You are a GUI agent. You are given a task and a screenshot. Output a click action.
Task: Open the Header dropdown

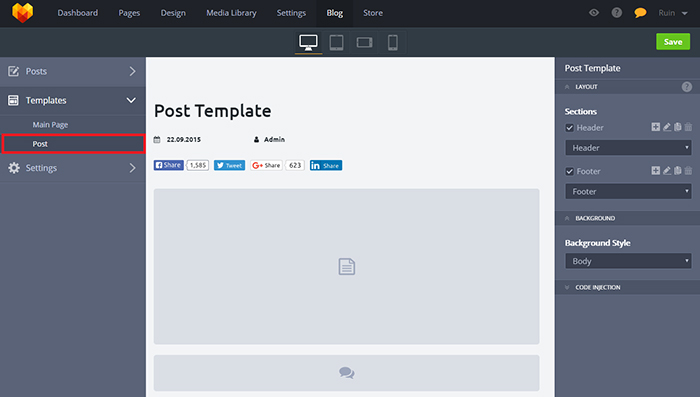pyautogui.click(x=628, y=148)
